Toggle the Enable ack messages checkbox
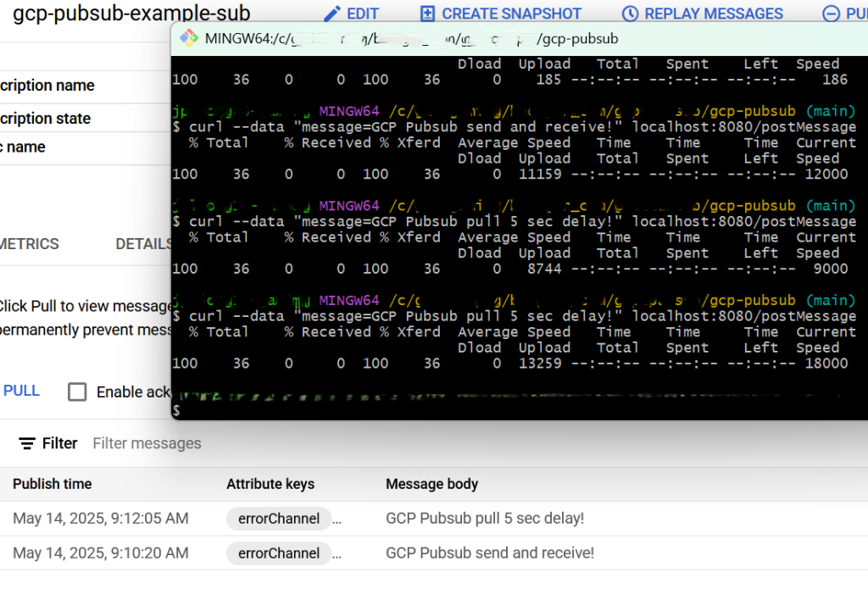The width and height of the screenshot is (868, 600). pyautogui.click(x=77, y=392)
